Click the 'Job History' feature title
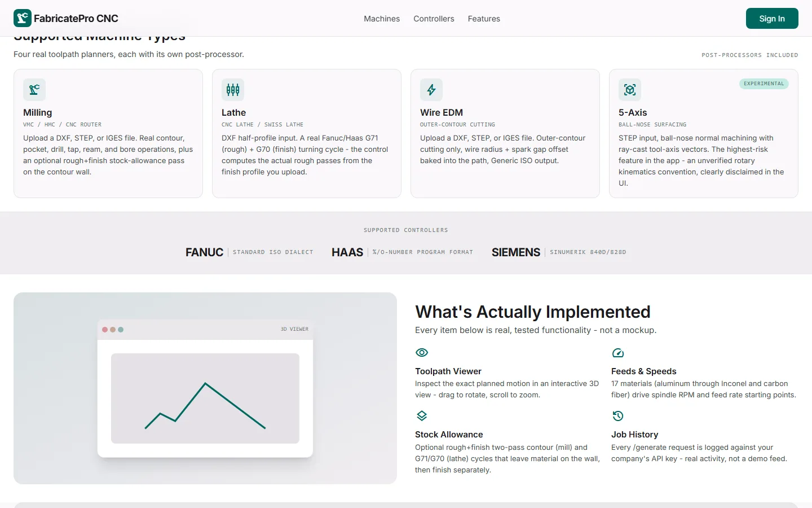 coord(635,435)
